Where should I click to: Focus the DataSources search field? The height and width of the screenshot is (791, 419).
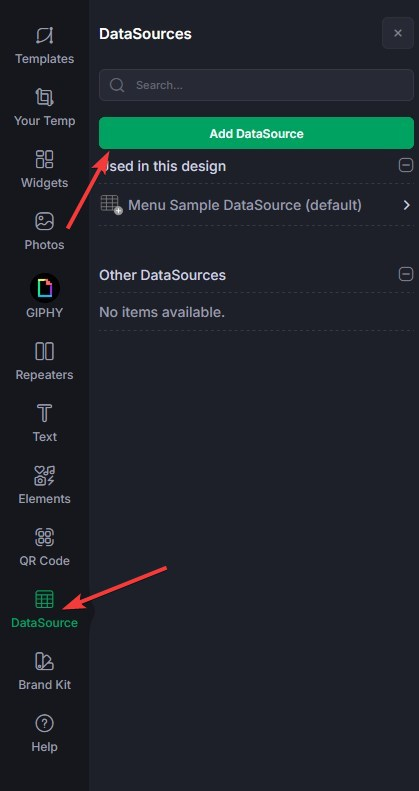click(x=256, y=85)
